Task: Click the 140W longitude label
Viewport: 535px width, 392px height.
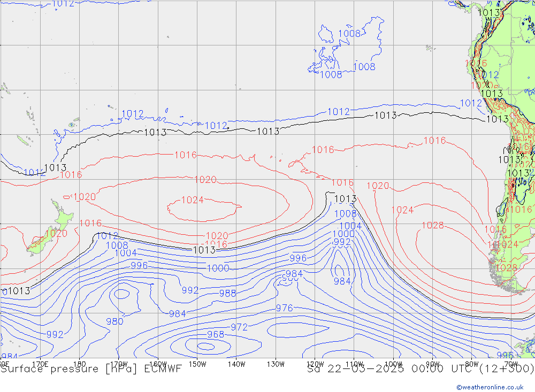Action: pos(236,364)
